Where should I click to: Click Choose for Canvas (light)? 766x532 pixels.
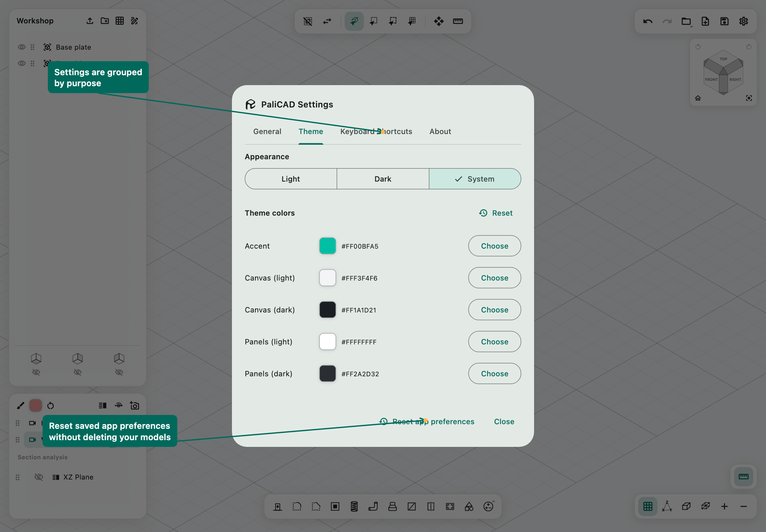tap(495, 278)
